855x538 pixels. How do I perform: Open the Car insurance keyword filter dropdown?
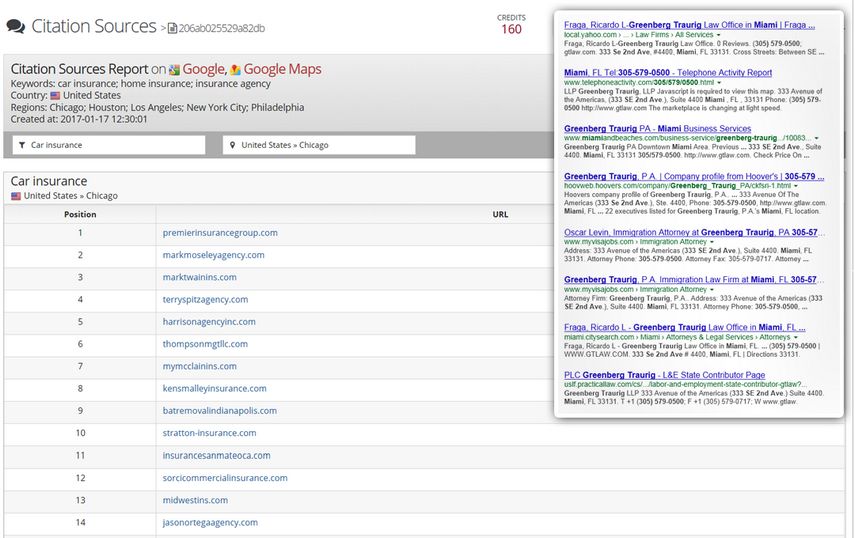click(109, 145)
